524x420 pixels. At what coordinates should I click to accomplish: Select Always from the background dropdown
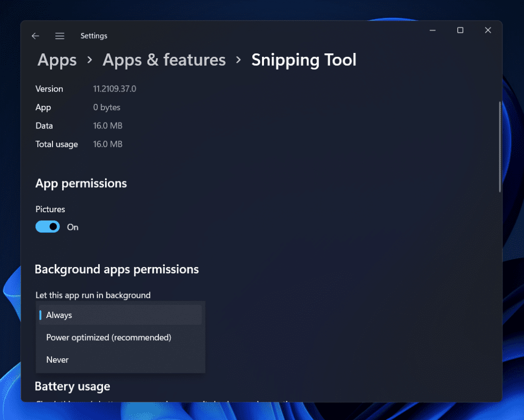[59, 315]
